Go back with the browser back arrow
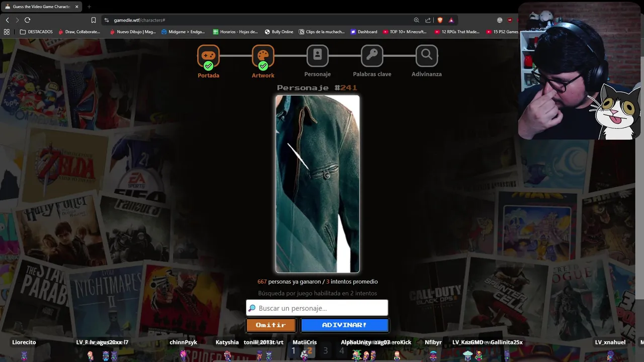The width and height of the screenshot is (644, 362). 7,20
